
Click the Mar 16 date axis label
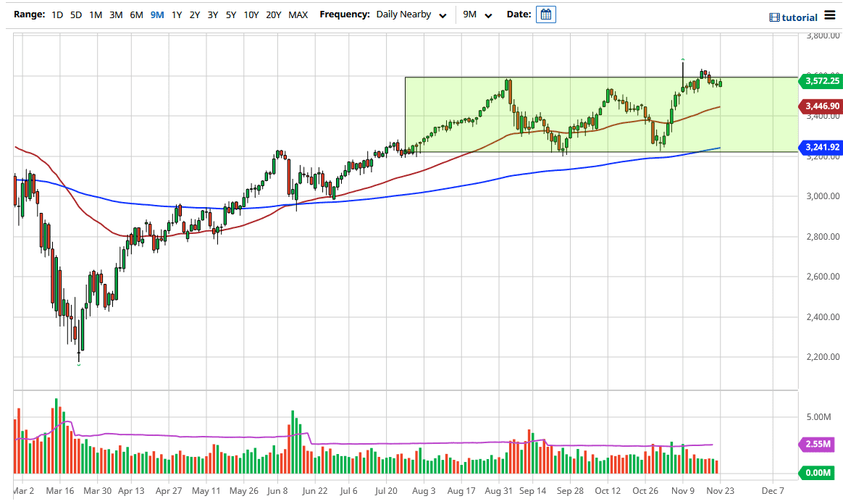pyautogui.click(x=60, y=490)
